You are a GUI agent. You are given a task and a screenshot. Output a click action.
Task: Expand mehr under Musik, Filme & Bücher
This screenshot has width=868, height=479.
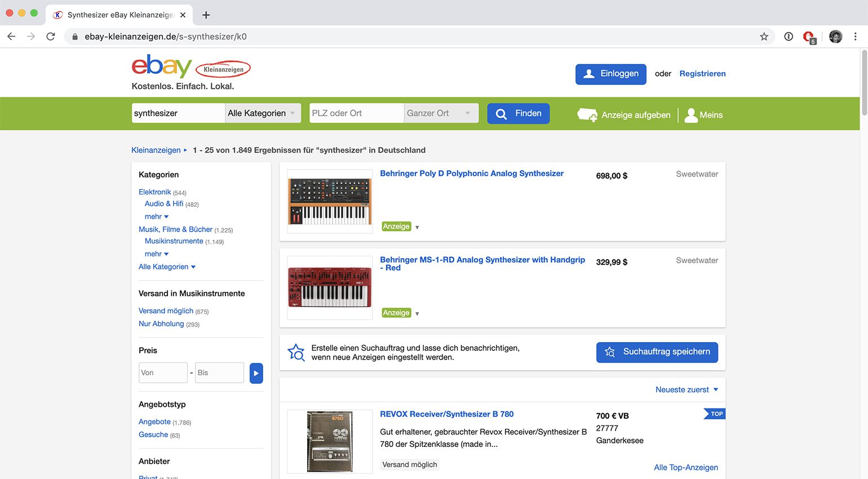click(x=157, y=254)
